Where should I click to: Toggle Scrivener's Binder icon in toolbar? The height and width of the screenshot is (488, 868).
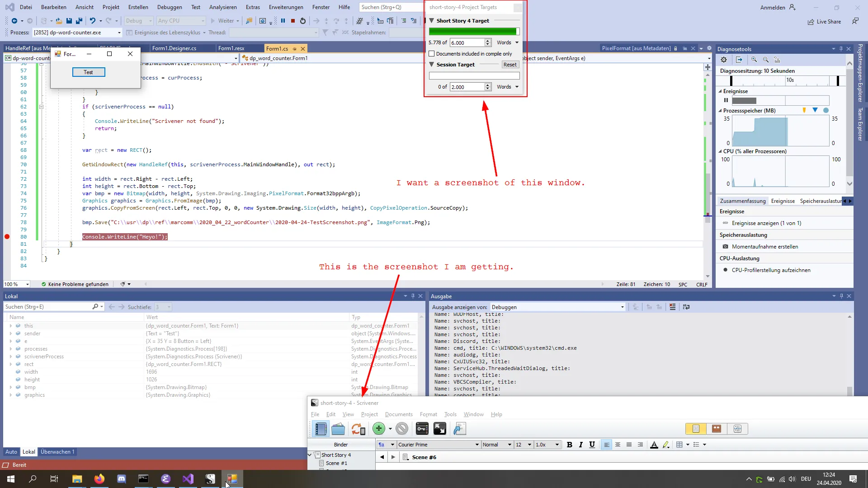(x=321, y=428)
